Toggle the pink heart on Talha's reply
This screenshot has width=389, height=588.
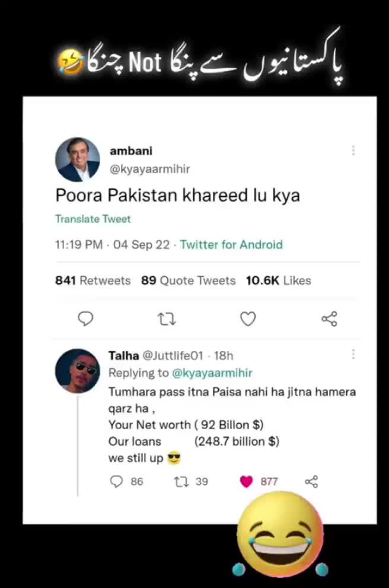pos(247,481)
